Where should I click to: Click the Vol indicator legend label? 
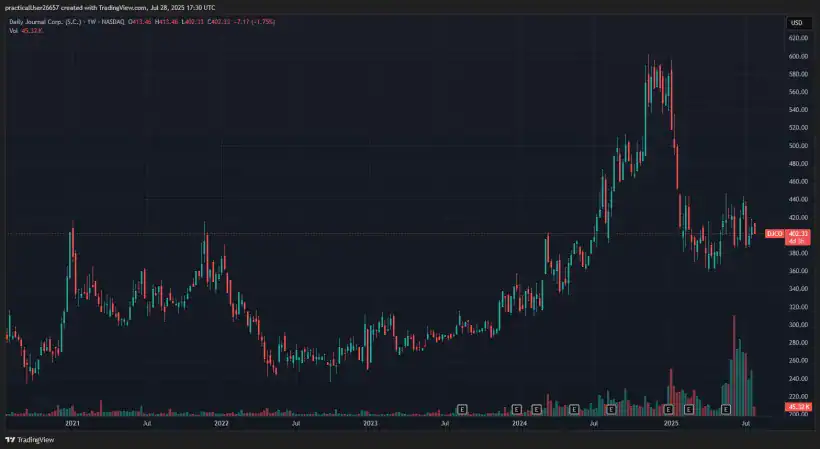(14, 31)
